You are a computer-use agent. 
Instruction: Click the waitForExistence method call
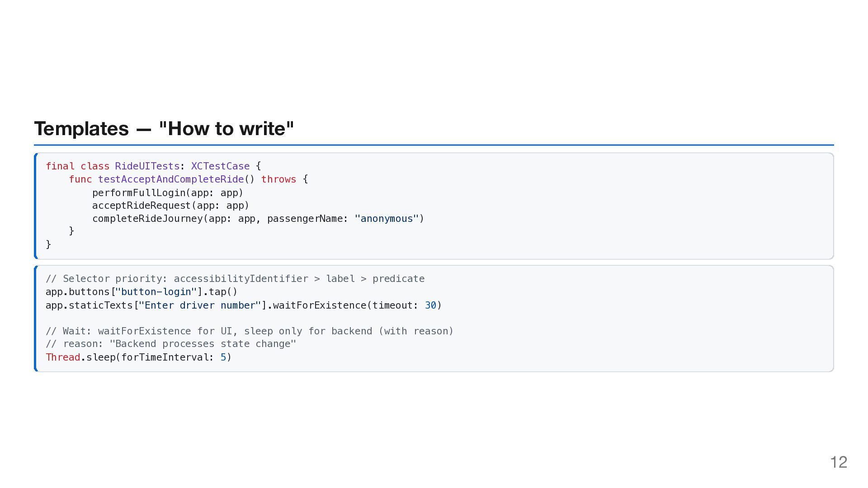[319, 305]
